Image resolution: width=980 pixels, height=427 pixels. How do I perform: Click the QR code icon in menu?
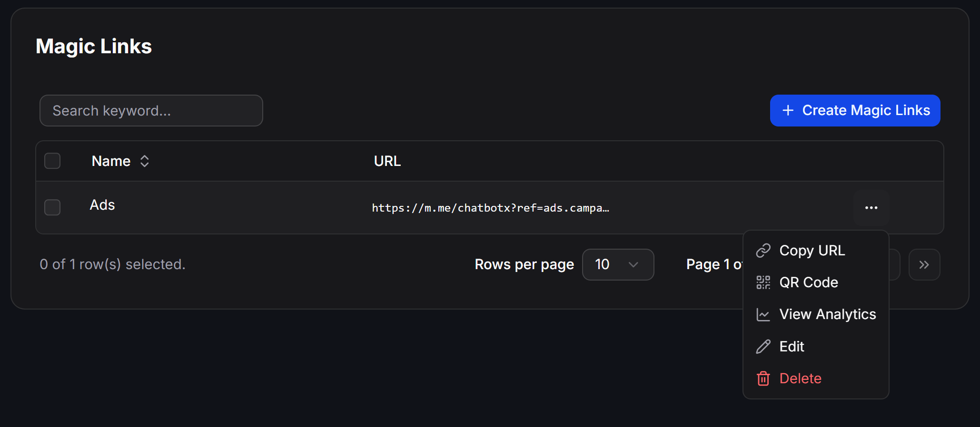pos(763,282)
